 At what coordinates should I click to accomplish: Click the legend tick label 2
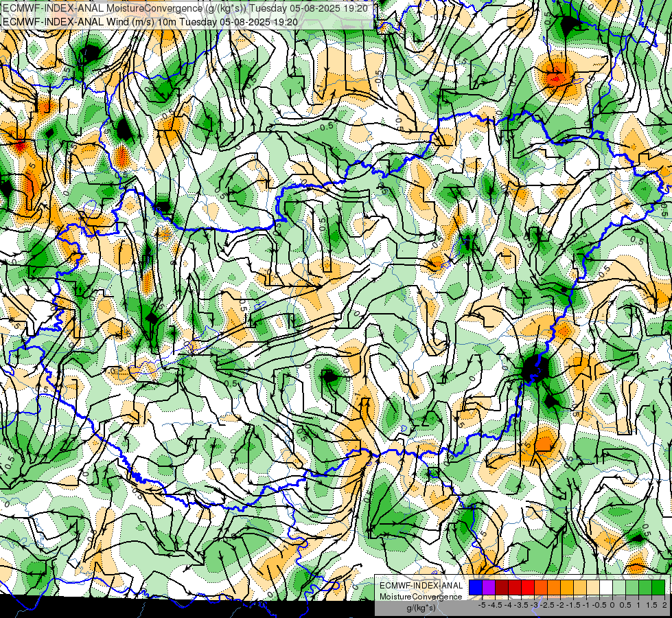664,605
